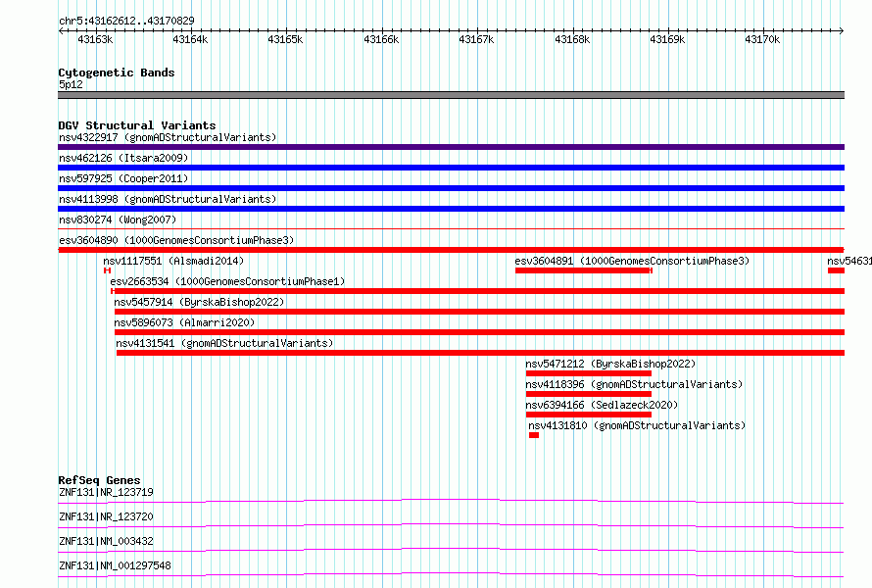Open variant esv3604891 label
872x588 pixels.
pos(632,261)
